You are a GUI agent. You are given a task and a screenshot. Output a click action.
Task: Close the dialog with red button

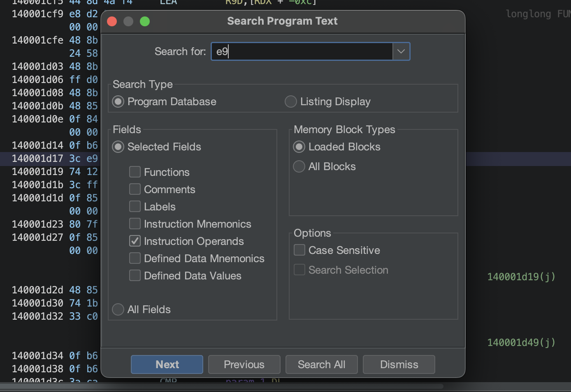[x=112, y=21]
